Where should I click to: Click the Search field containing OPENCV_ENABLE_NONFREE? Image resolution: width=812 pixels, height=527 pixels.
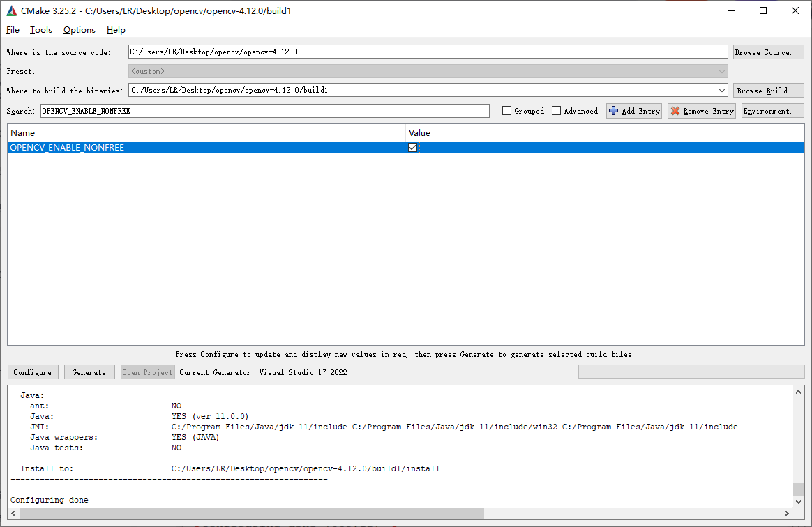(264, 111)
